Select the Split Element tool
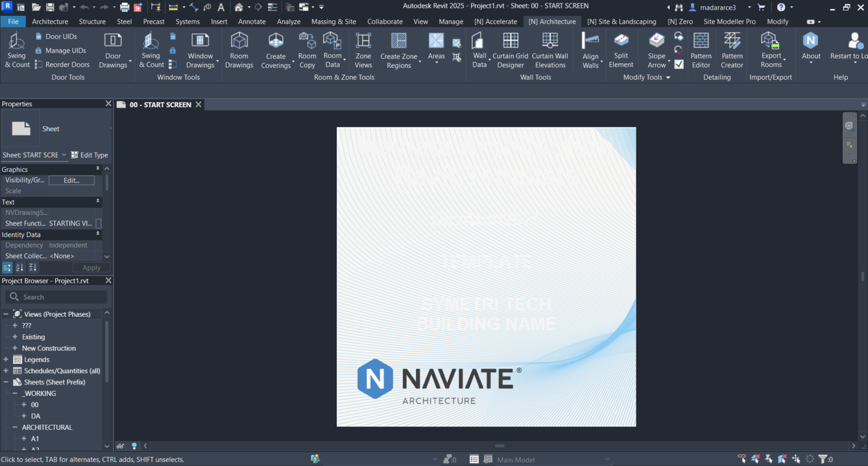The height and width of the screenshot is (466, 868). click(621, 49)
